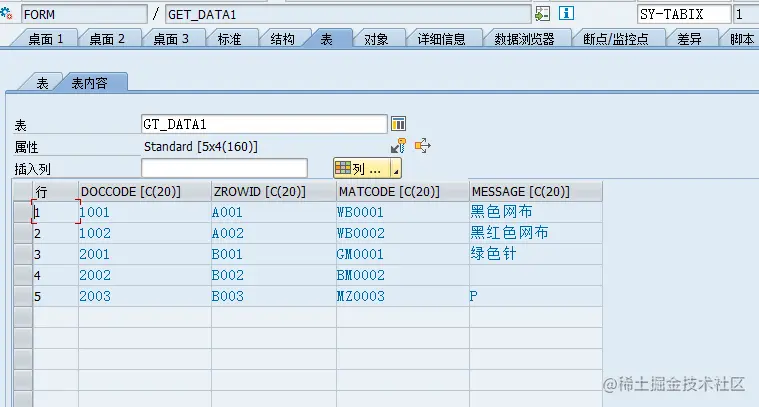Click MESSAGE cell 黑色网布
Screen dimensions: 759x407
[x=535, y=212]
